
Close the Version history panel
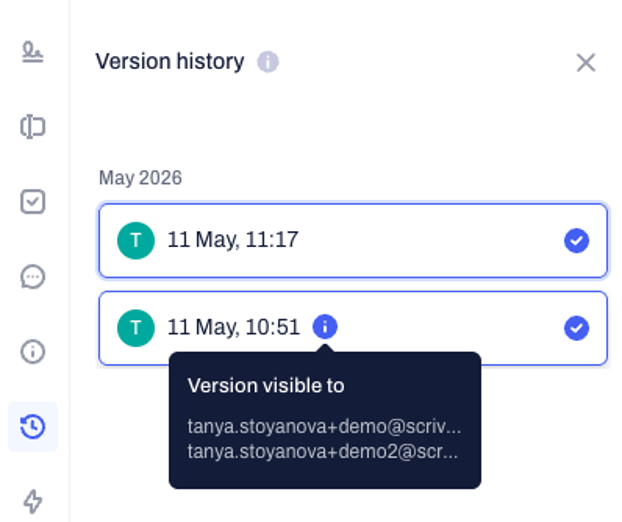point(586,63)
